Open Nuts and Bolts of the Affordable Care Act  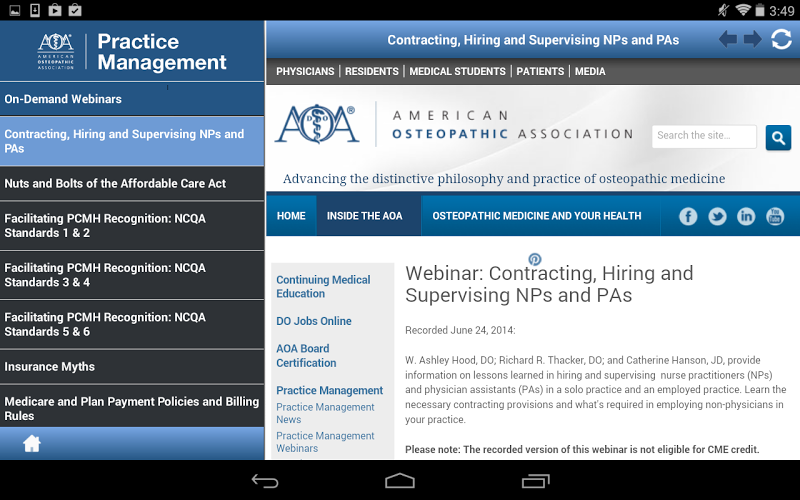point(132,184)
